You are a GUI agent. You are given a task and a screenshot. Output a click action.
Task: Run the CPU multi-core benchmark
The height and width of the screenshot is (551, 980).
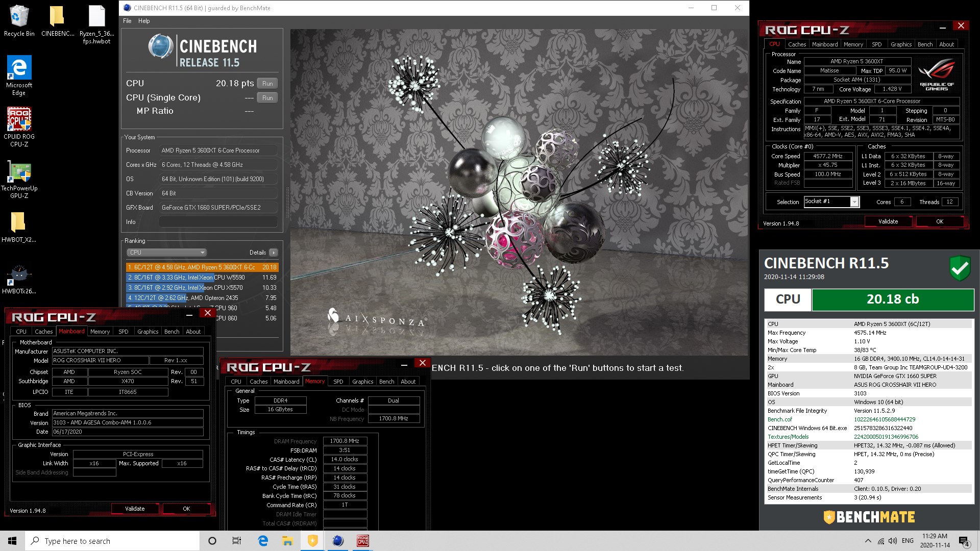[x=267, y=83]
